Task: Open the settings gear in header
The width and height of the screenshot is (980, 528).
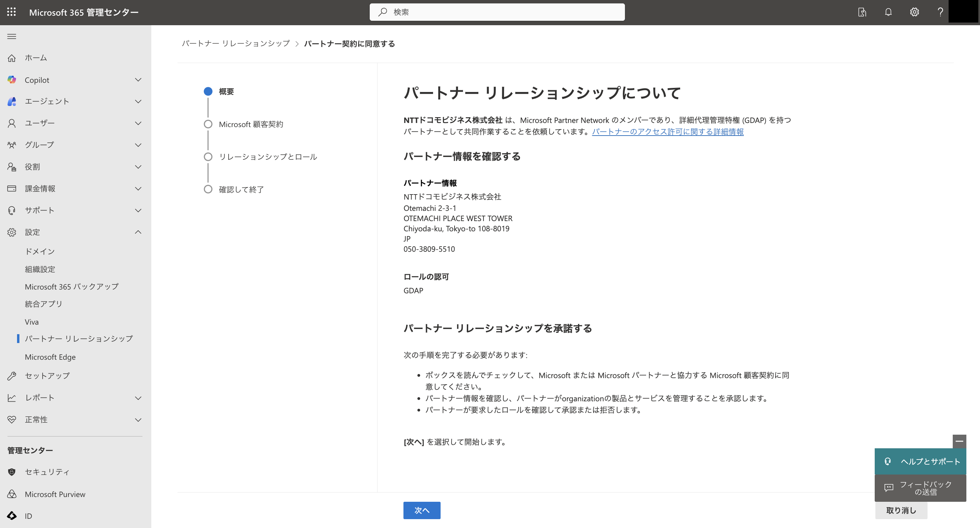Action: pos(914,12)
